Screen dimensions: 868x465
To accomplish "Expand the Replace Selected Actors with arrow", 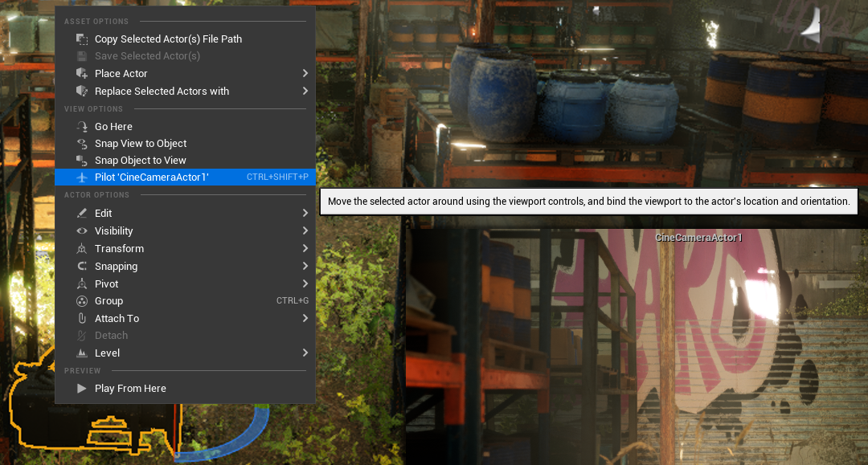I will [x=305, y=92].
